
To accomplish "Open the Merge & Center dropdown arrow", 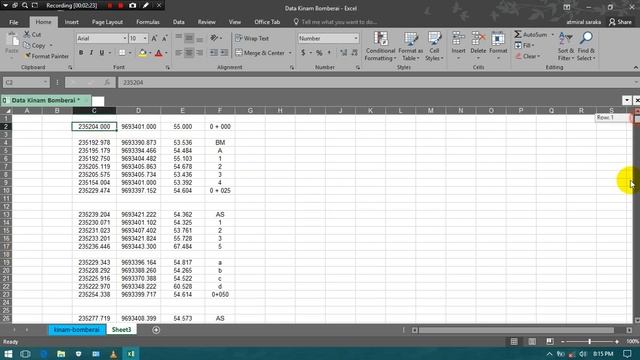I will pyautogui.click(x=290, y=53).
